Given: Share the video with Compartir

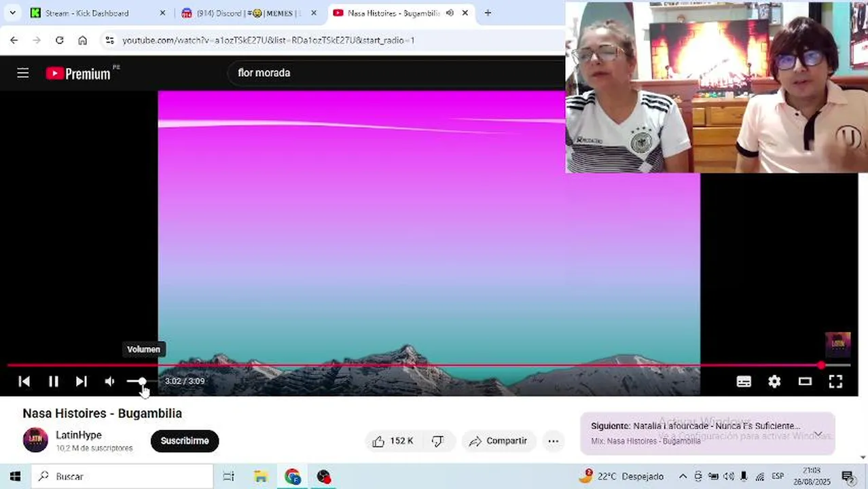Looking at the screenshot, I should tap(499, 441).
